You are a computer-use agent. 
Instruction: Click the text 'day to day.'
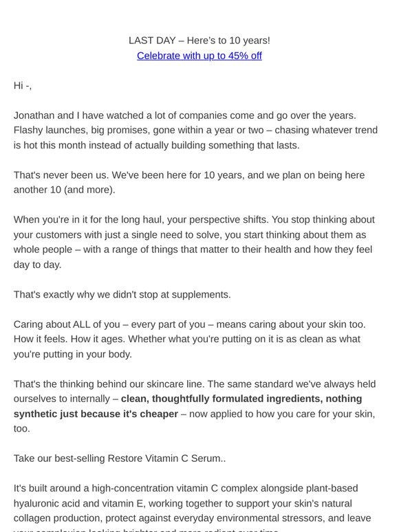tap(37, 265)
